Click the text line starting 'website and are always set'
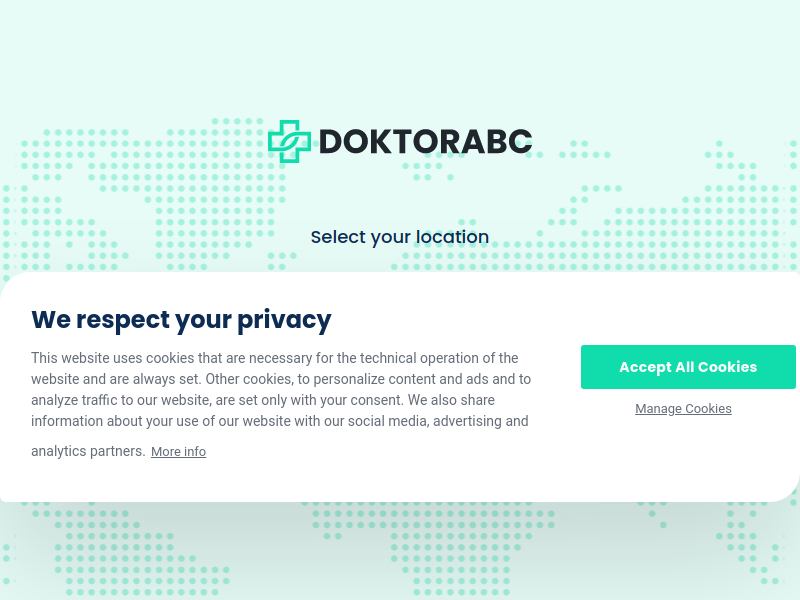This screenshot has height=600, width=800. click(281, 379)
